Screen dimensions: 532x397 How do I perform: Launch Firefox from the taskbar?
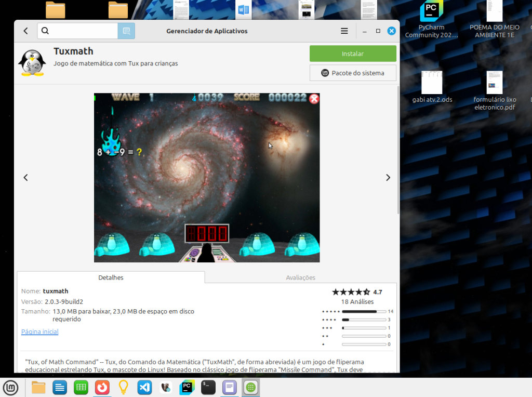(x=102, y=387)
